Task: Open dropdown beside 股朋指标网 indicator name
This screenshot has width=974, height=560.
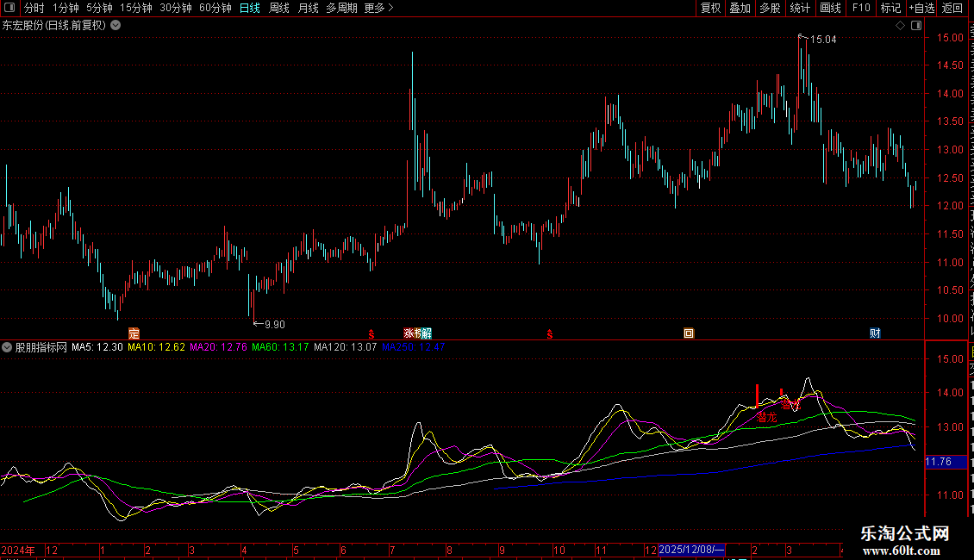Action: click(7, 348)
